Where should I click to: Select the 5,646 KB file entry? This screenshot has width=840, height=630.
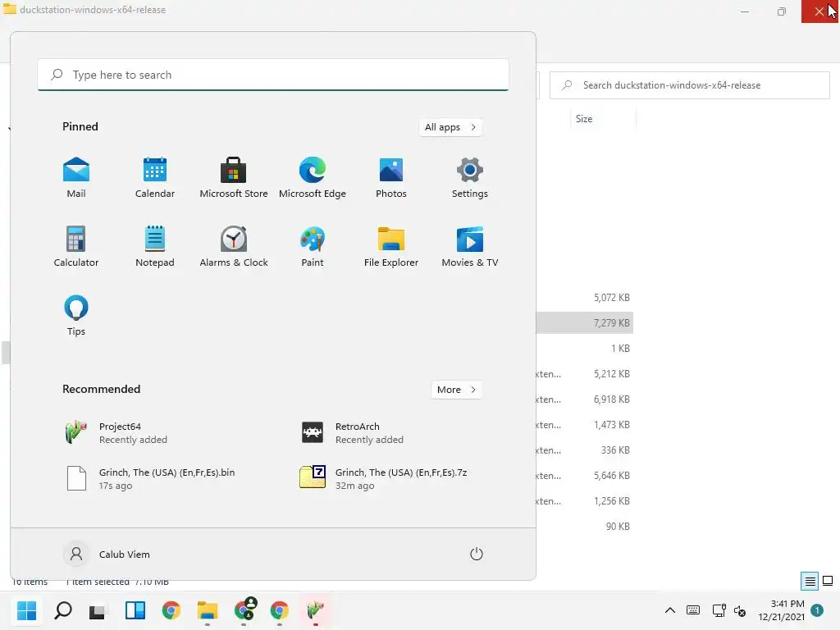(x=611, y=476)
